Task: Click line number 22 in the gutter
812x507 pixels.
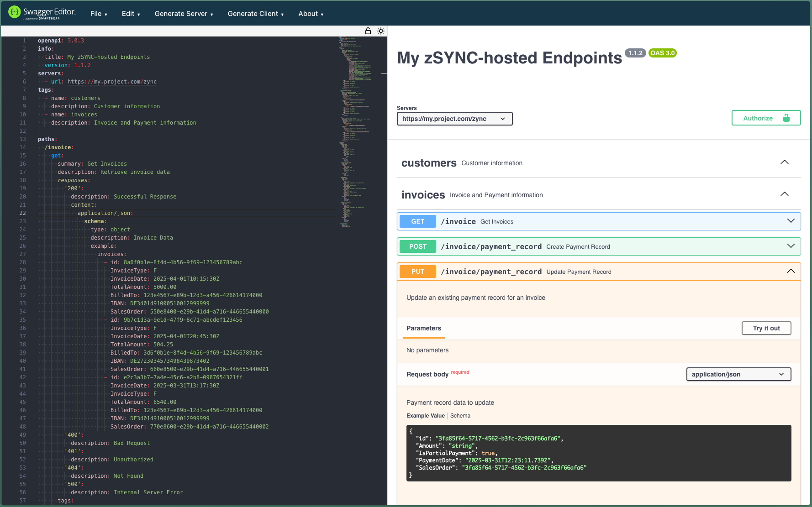Action: 22,213
